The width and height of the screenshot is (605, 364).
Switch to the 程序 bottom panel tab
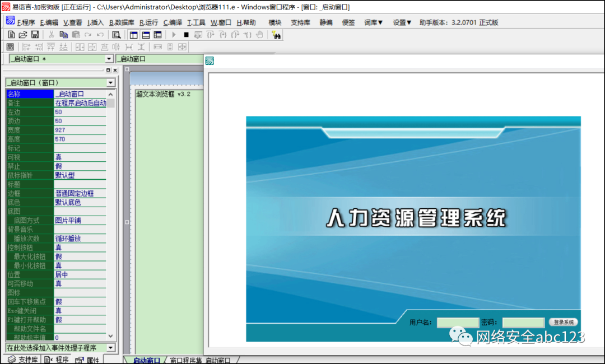[57, 360]
